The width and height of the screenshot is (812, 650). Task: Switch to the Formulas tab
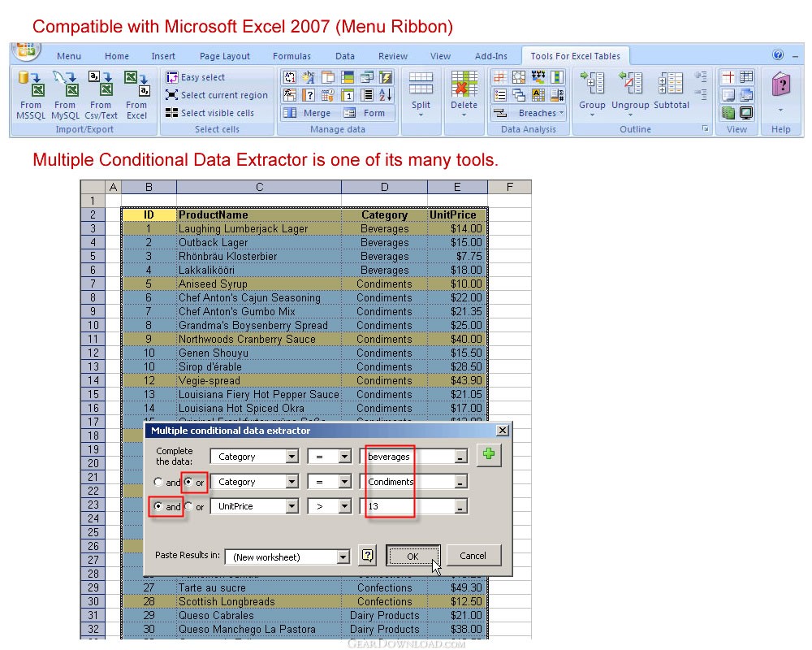(292, 56)
